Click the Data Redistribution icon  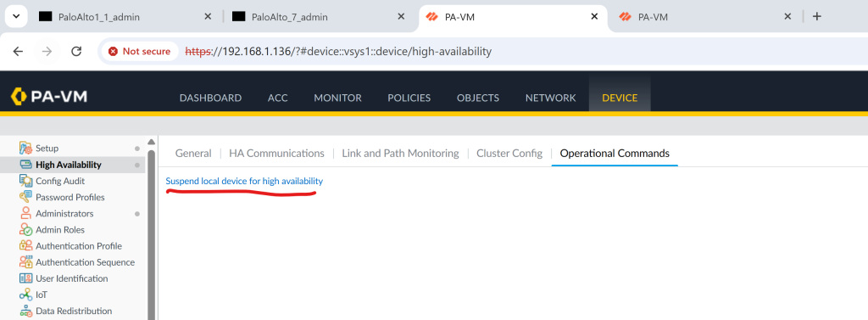26,312
